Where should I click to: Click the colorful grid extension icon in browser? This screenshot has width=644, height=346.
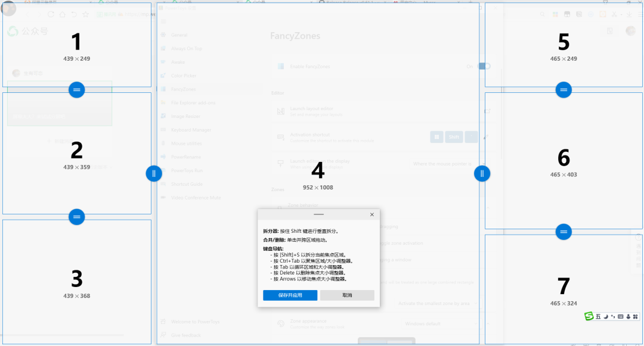pyautogui.click(x=555, y=14)
